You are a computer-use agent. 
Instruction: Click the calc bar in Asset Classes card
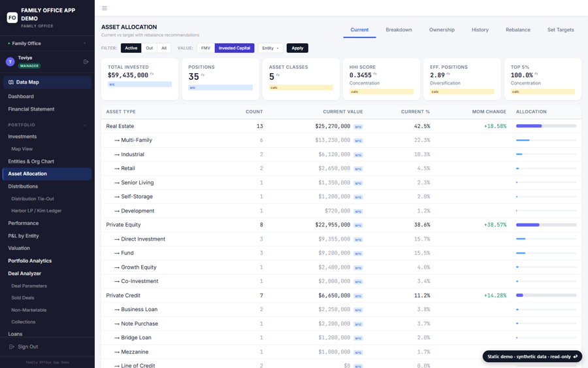[301, 88]
